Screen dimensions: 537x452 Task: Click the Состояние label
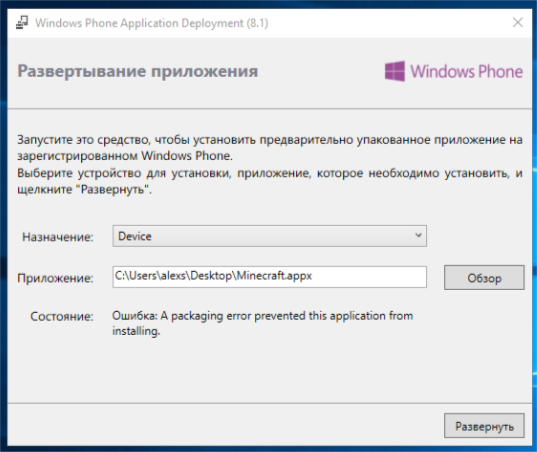62,316
